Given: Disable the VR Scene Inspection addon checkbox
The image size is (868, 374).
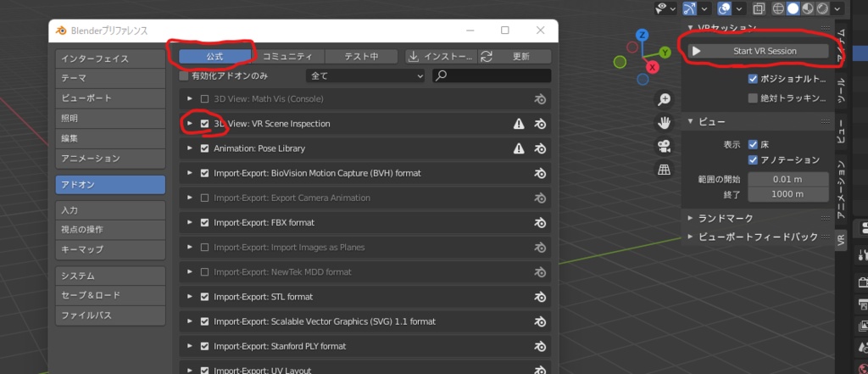Looking at the screenshot, I should (x=205, y=124).
